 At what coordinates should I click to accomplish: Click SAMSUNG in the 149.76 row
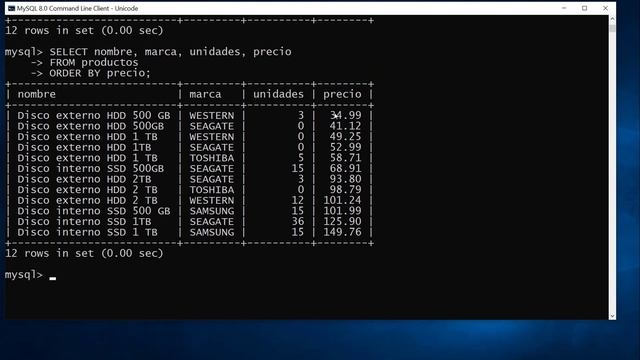coord(211,232)
